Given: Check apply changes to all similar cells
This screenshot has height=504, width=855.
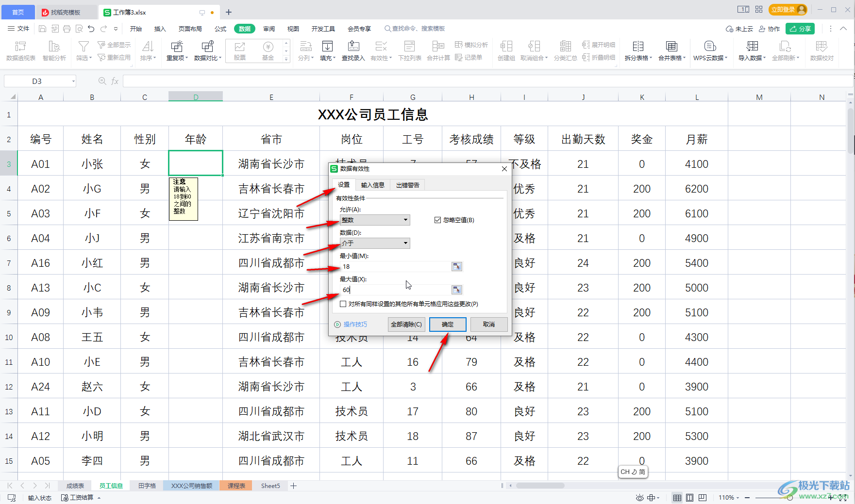Looking at the screenshot, I should (343, 304).
